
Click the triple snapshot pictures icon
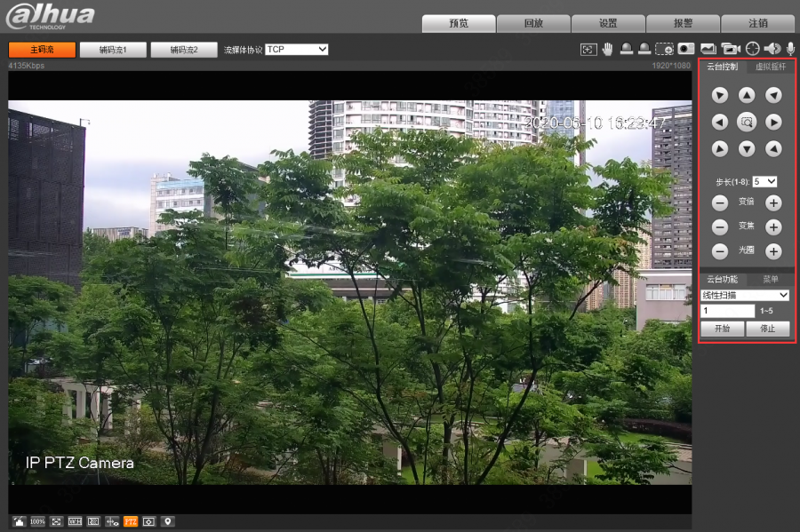click(x=708, y=49)
